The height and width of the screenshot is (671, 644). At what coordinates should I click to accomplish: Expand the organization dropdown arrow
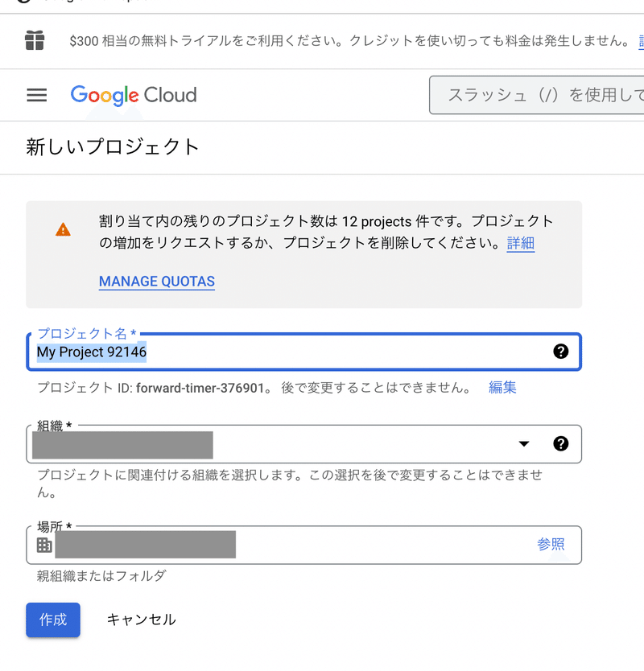(x=524, y=443)
